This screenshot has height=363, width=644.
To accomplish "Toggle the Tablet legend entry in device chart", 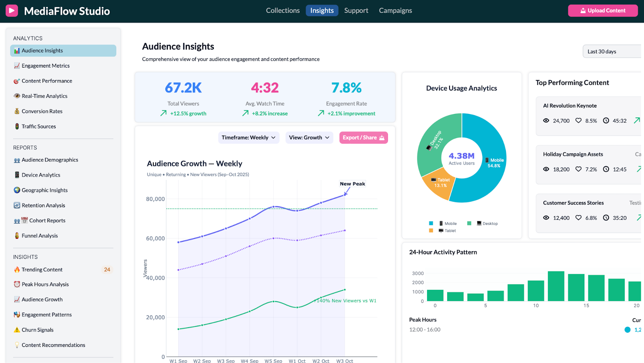I will pos(447,231).
